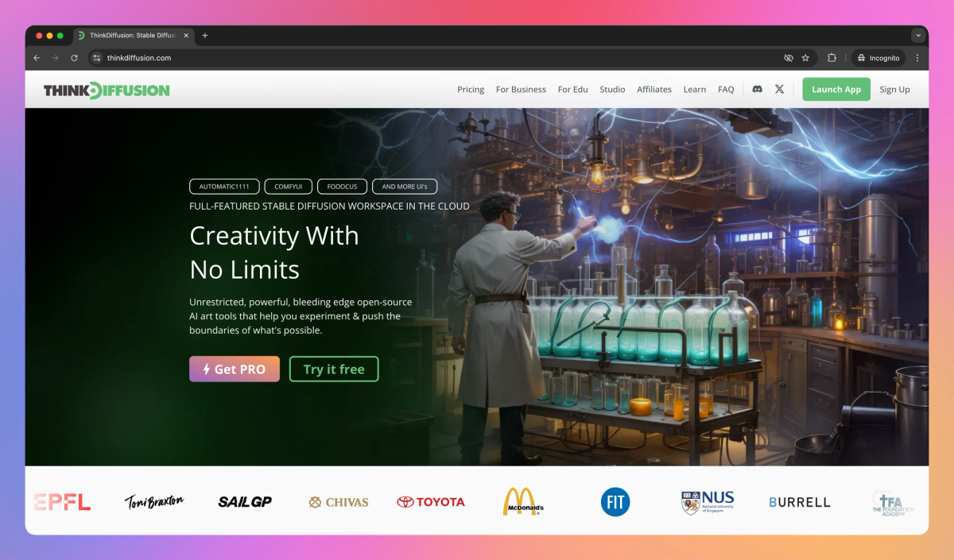The height and width of the screenshot is (560, 954).
Task: Click the Launch App button
Action: point(836,89)
